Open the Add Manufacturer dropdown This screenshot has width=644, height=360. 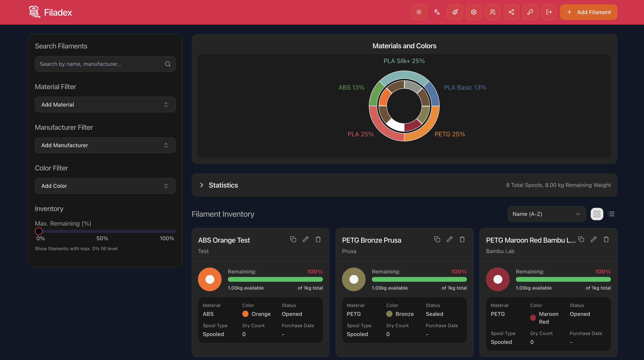coord(105,145)
